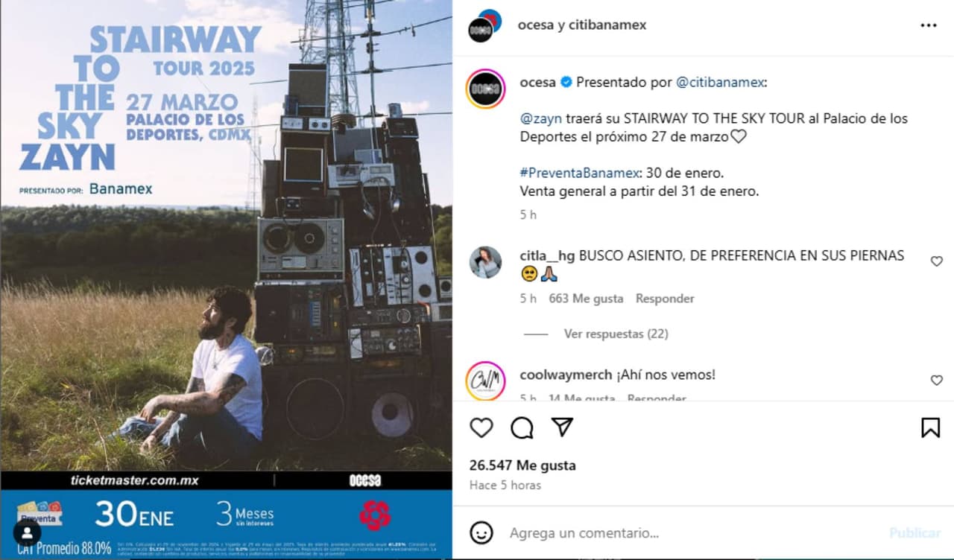The height and width of the screenshot is (560, 954).
Task: Click the tagged people icon on photo
Action: click(28, 532)
